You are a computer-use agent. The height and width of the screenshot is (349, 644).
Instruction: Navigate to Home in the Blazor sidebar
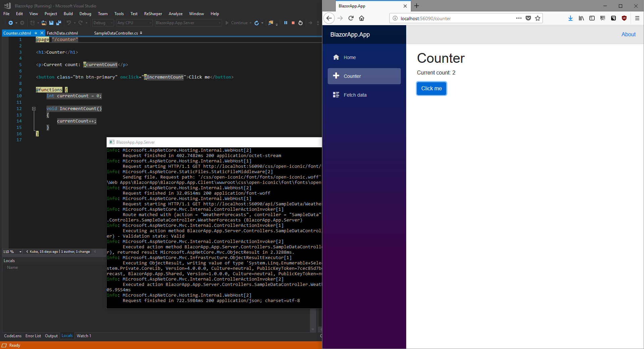364,57
